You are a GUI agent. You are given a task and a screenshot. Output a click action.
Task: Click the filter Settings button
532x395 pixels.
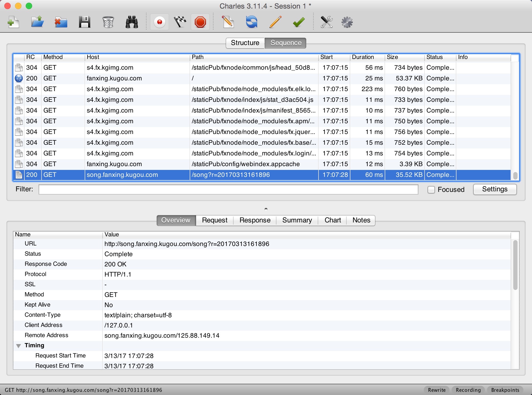click(x=494, y=189)
